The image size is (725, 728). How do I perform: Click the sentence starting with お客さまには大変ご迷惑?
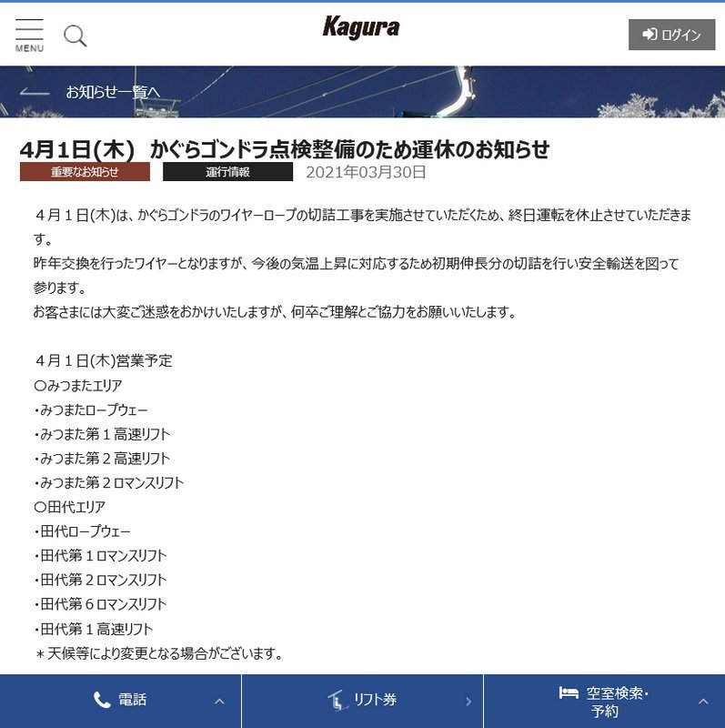(275, 312)
